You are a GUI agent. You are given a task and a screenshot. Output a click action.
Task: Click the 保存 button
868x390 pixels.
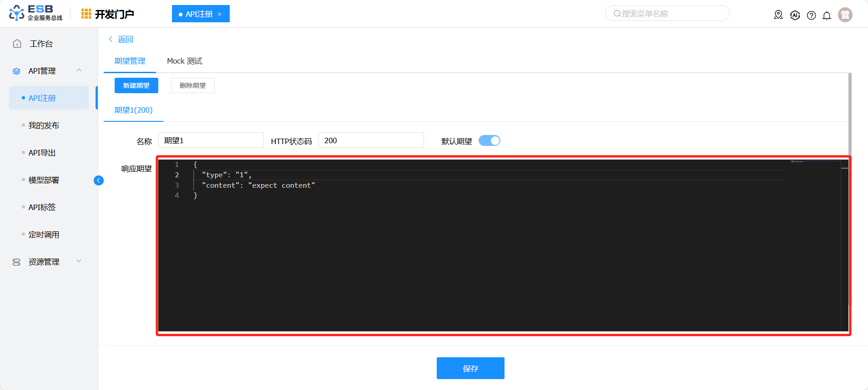pos(470,368)
